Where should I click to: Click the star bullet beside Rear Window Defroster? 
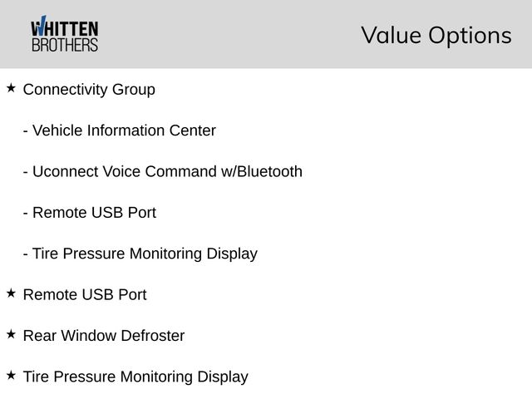pyautogui.click(x=11, y=334)
